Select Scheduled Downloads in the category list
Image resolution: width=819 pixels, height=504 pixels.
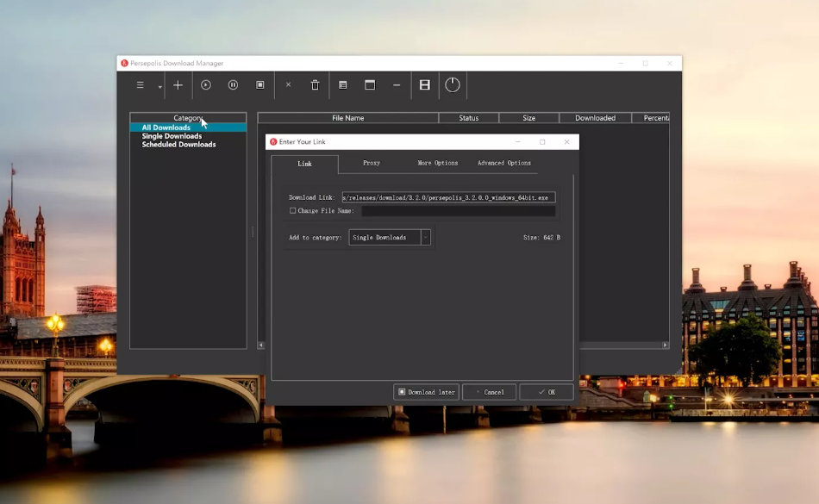click(178, 145)
